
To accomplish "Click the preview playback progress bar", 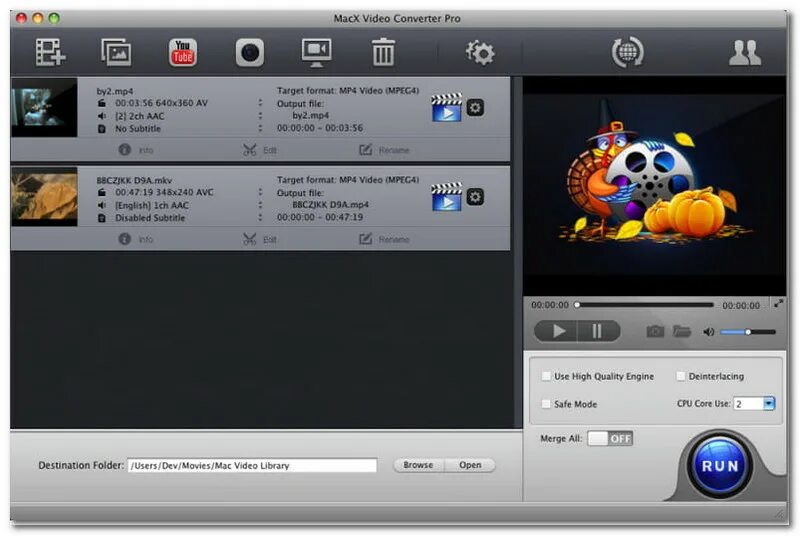I will [645, 305].
